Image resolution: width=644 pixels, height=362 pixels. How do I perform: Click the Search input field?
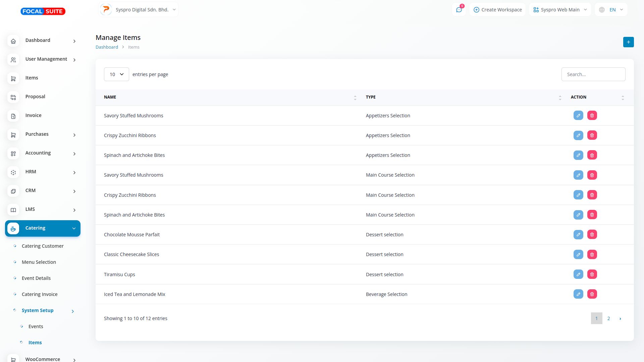click(593, 74)
